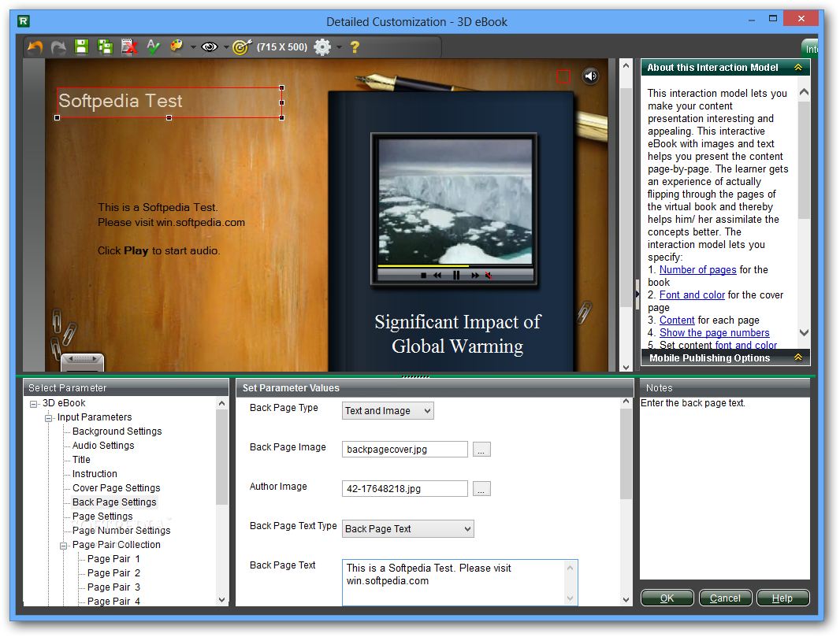Select the Softpedia Test title text box
The image size is (840, 637).
pyautogui.click(x=169, y=102)
